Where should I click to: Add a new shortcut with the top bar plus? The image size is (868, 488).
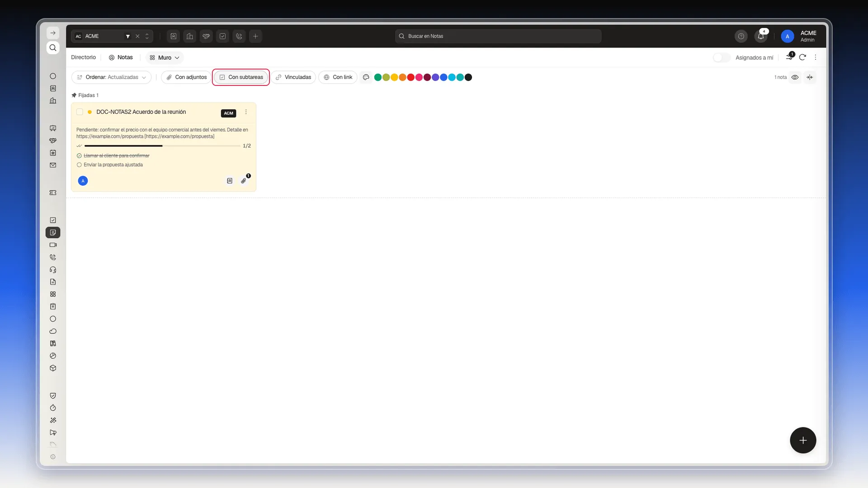tap(255, 36)
